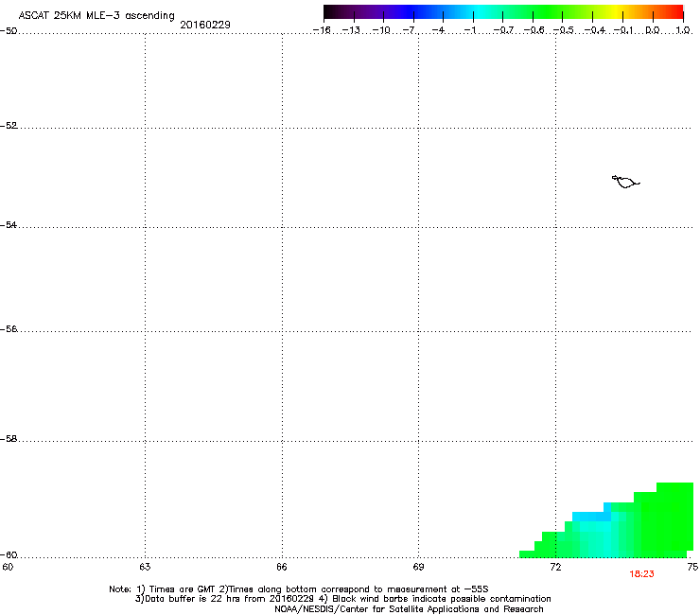
Task: Click the -16 color scale label
Action: [x=322, y=30]
